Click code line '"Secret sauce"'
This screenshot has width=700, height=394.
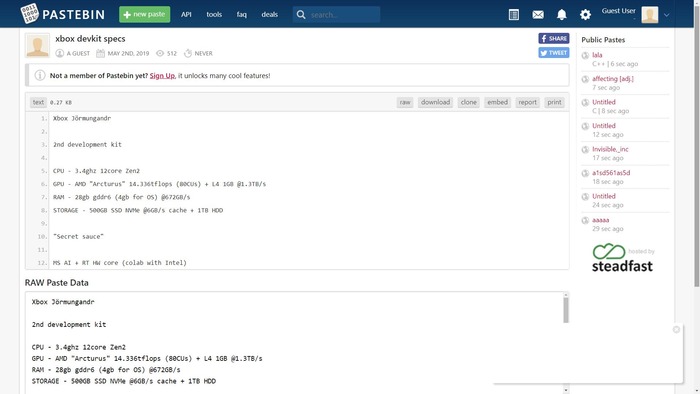(78, 236)
